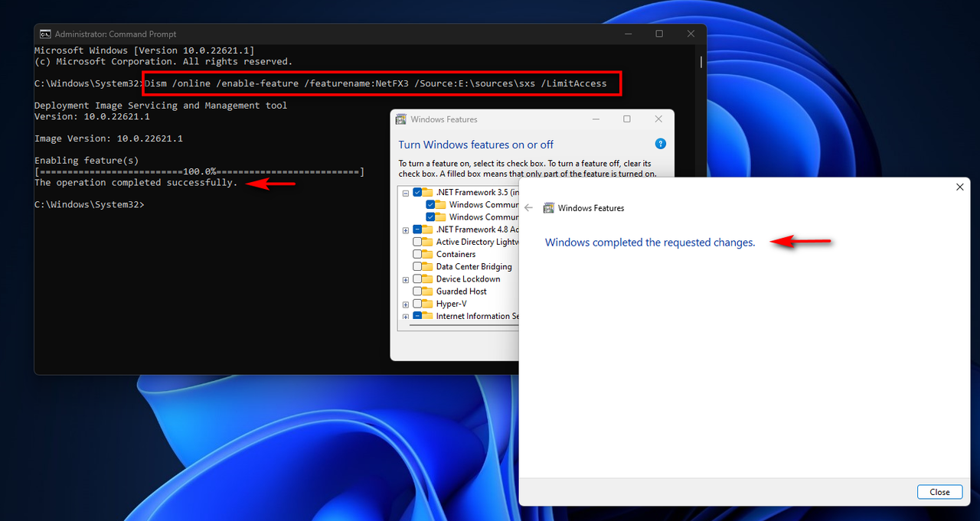Screen dimensions: 980x521
Task: Expand the Device Lockdown node
Action: coord(406,280)
